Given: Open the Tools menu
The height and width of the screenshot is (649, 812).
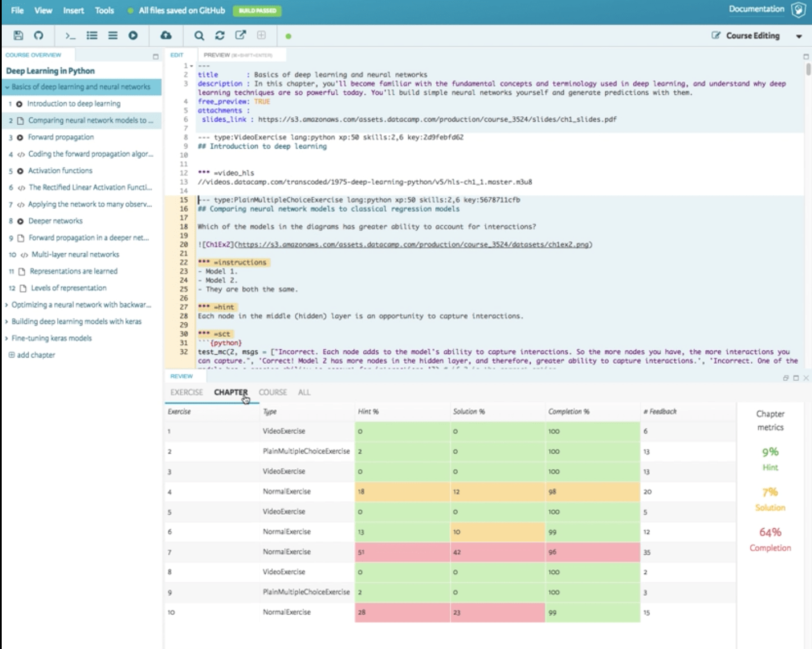Looking at the screenshot, I should [104, 10].
